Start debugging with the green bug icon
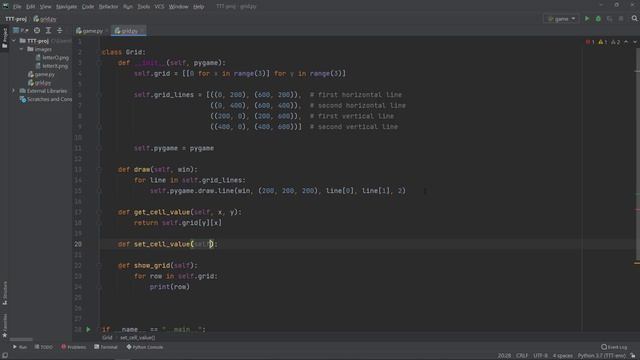Screen dimensions: 640x360 pyautogui.click(x=598, y=19)
